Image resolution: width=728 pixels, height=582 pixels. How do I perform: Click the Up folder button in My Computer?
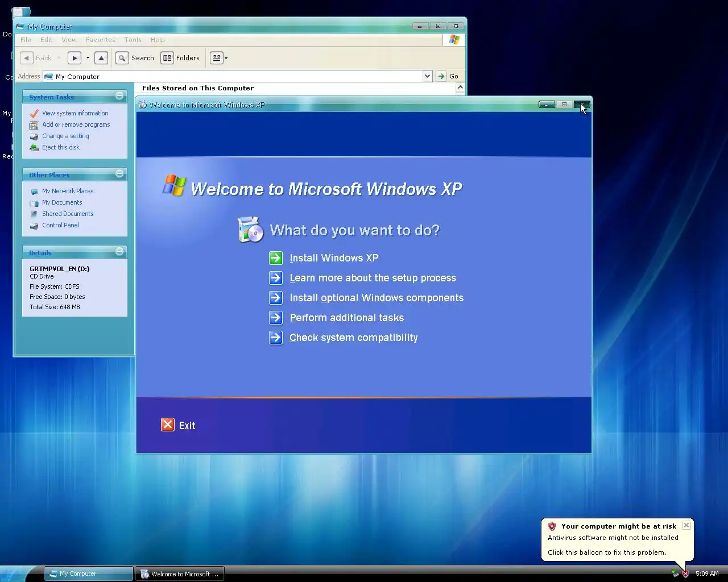pos(101,58)
